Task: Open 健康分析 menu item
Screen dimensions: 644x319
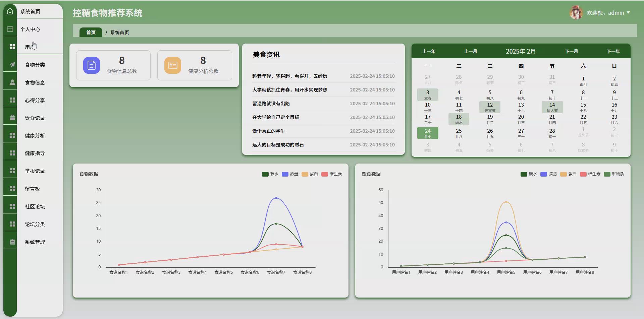Action: 35,135
